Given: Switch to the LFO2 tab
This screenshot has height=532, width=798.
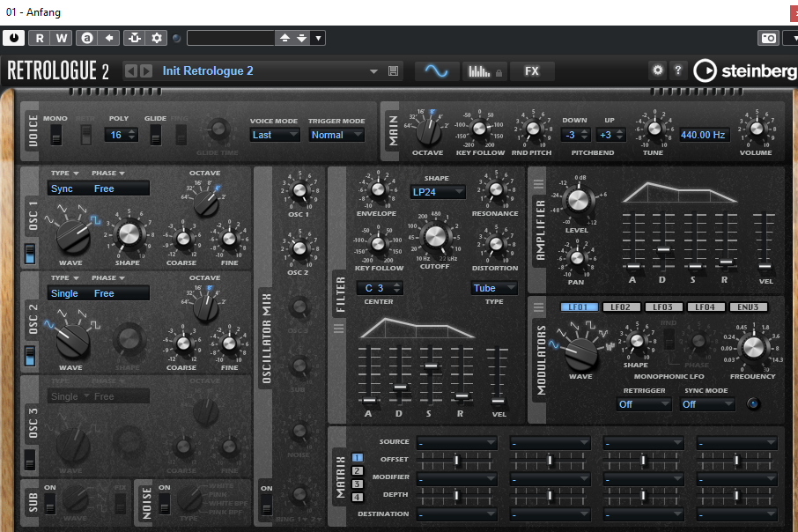Looking at the screenshot, I should (621, 307).
